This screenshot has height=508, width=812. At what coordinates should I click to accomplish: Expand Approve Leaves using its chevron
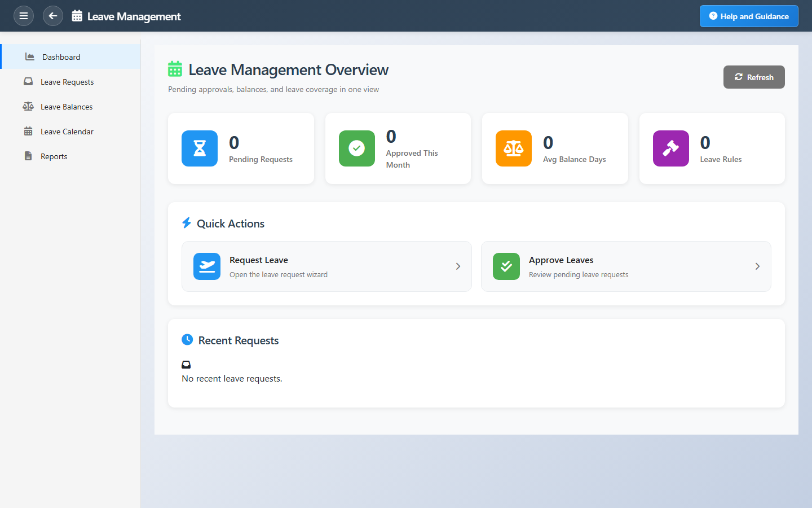[757, 266]
